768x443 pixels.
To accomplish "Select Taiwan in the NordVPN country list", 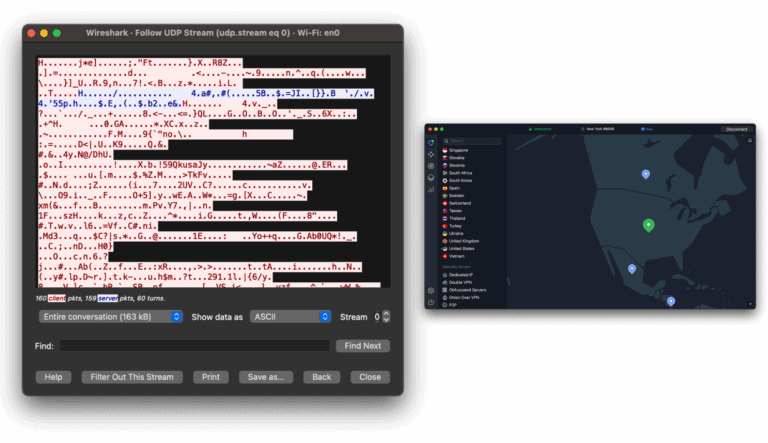I will pos(453,211).
